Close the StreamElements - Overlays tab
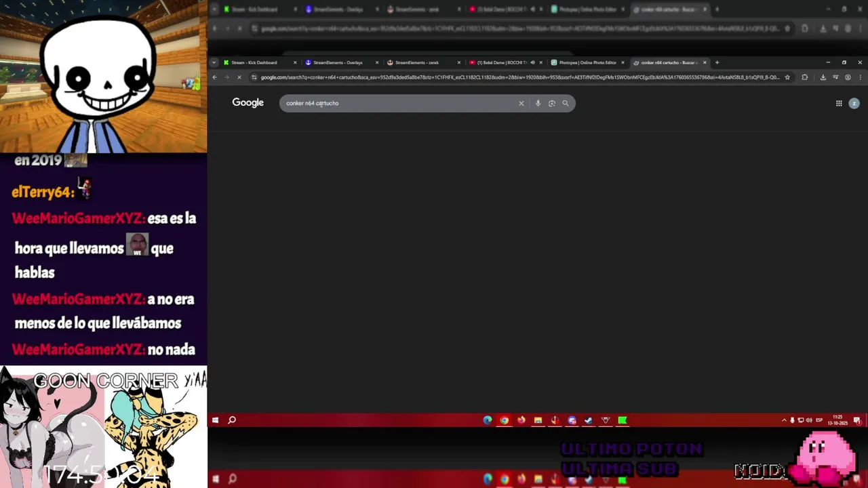868x488 pixels. point(377,62)
